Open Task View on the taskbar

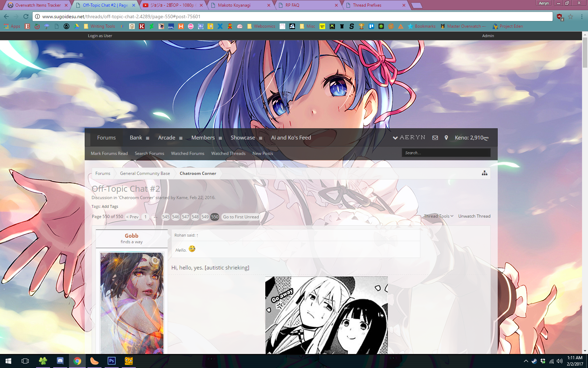(25, 361)
